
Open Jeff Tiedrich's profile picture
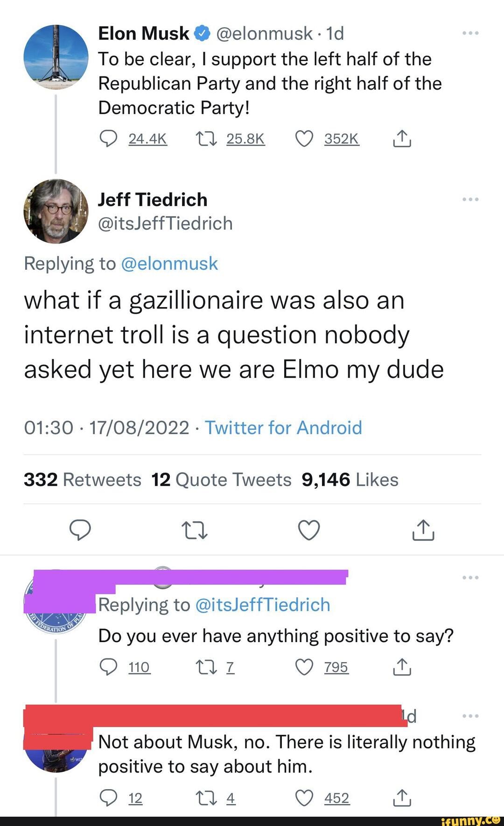[56, 211]
